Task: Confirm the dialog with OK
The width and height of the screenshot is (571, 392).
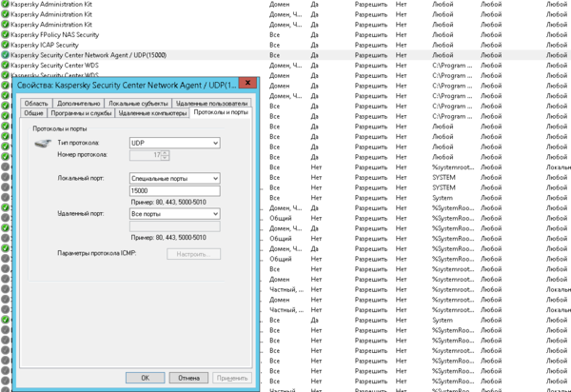Action: [x=146, y=378]
